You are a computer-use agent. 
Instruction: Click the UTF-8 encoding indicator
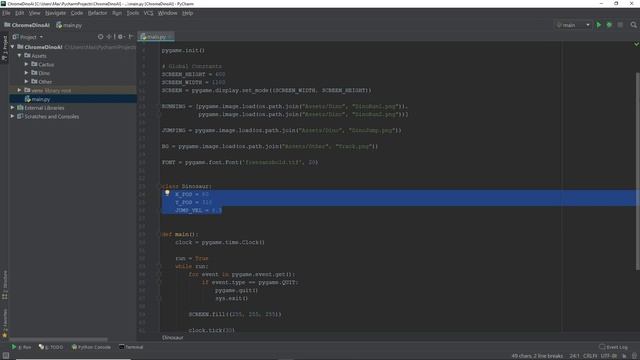click(609, 356)
